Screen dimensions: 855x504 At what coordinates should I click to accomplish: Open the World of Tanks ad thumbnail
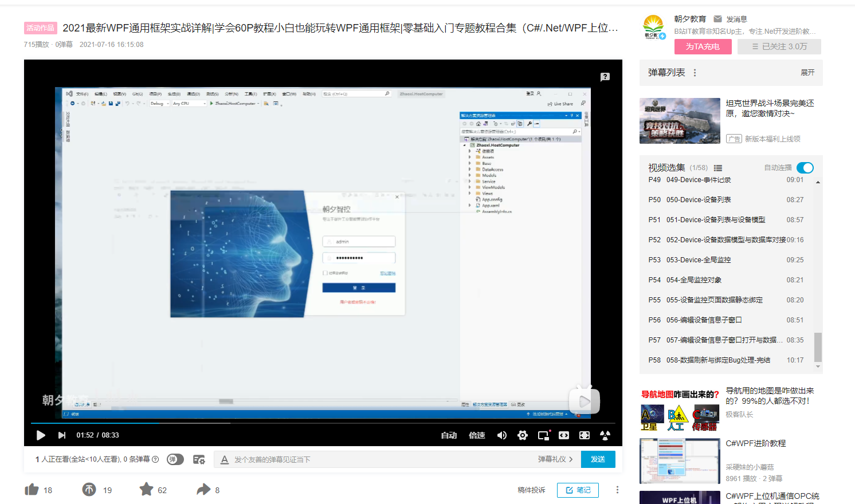click(x=680, y=121)
